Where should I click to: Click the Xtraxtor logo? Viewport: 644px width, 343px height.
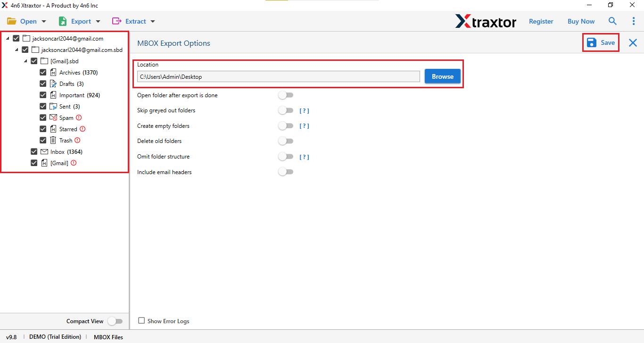[486, 21]
